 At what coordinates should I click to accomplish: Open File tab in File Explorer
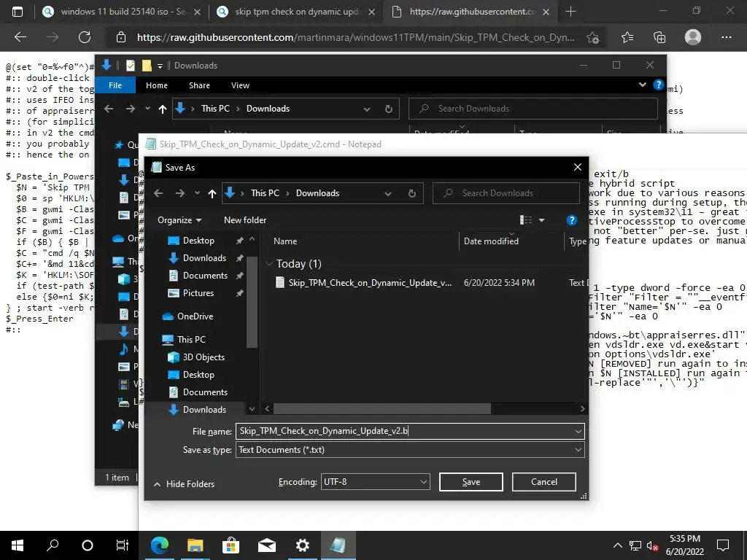click(x=115, y=85)
